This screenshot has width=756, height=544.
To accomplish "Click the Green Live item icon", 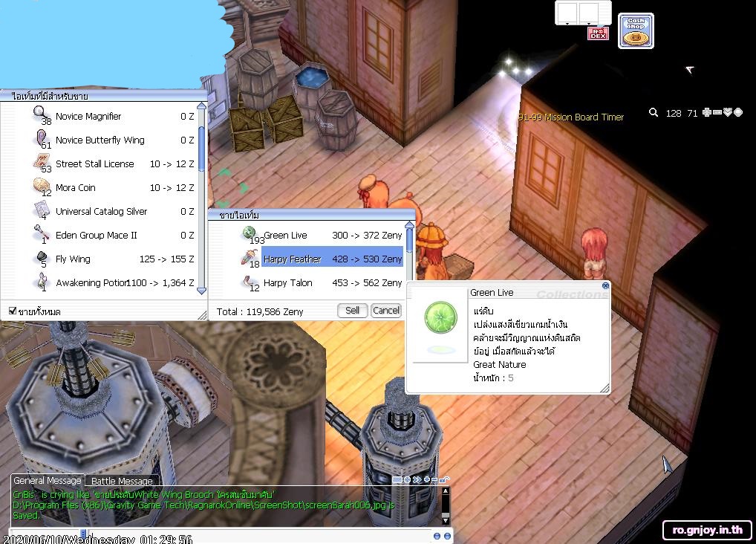I will coord(250,235).
